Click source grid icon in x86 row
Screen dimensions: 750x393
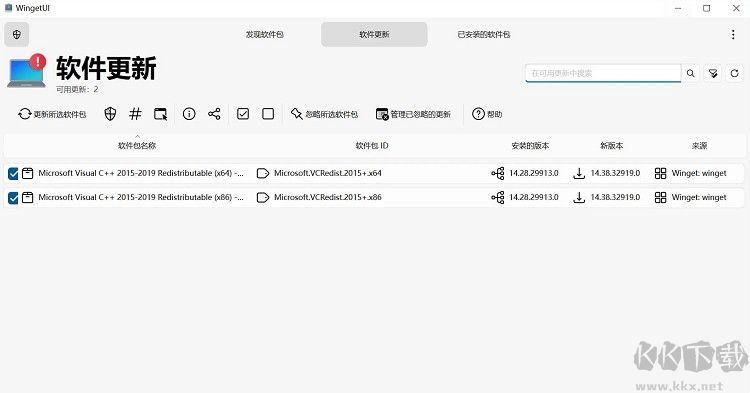660,197
